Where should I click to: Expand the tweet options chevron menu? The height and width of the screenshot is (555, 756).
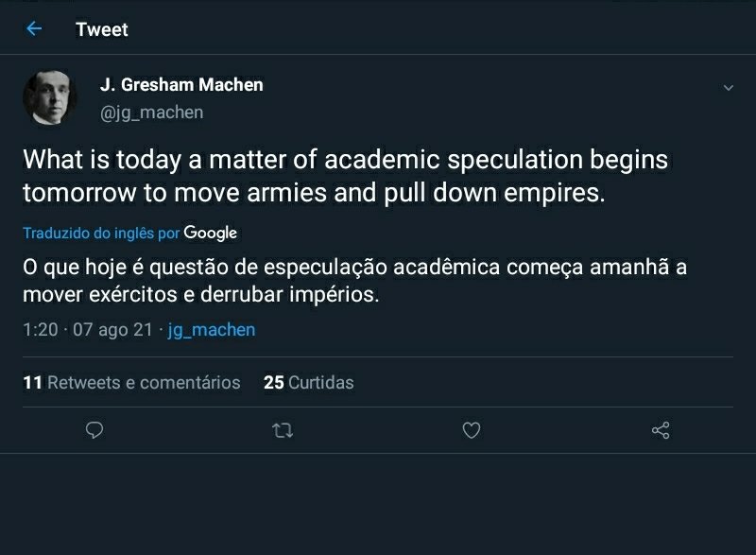click(728, 88)
